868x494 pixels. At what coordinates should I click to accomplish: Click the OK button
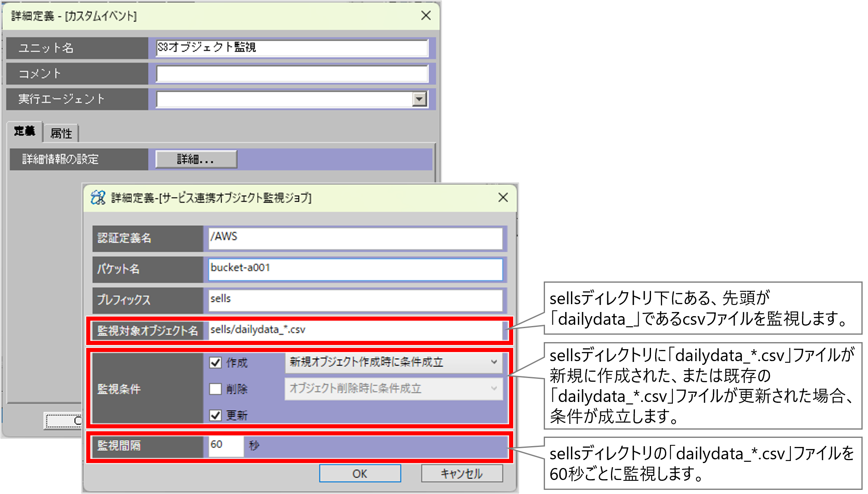[360, 473]
